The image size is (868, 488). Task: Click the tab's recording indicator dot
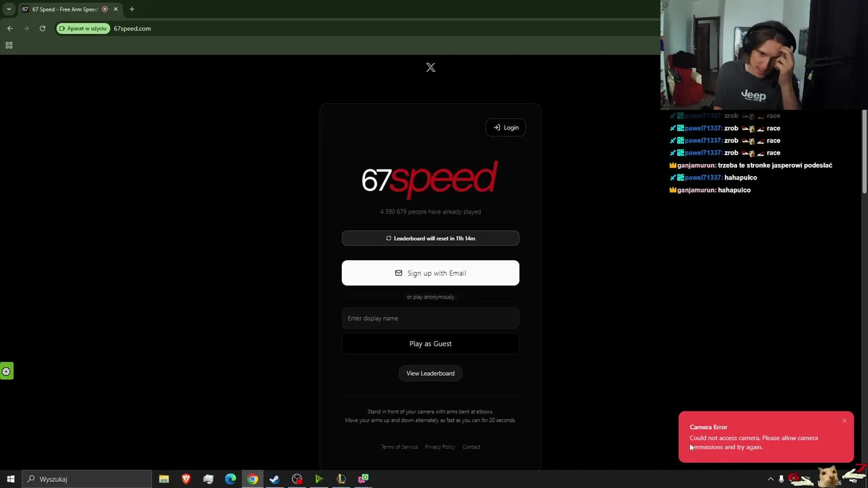(x=104, y=9)
